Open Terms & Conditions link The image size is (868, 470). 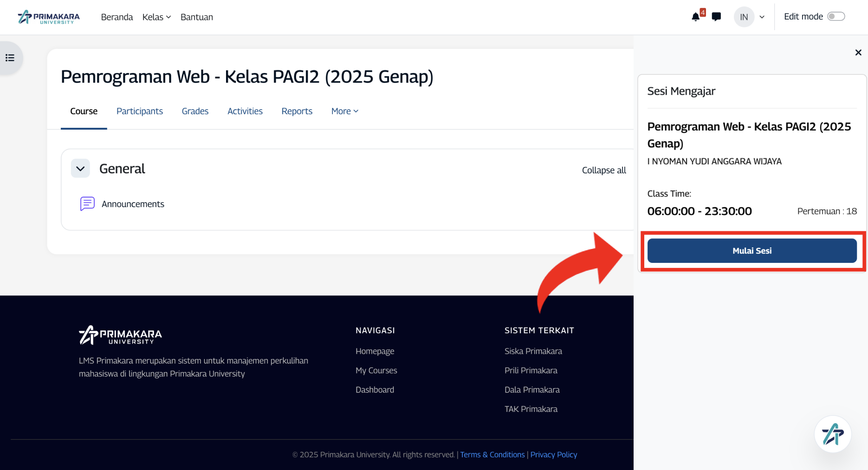click(492, 455)
